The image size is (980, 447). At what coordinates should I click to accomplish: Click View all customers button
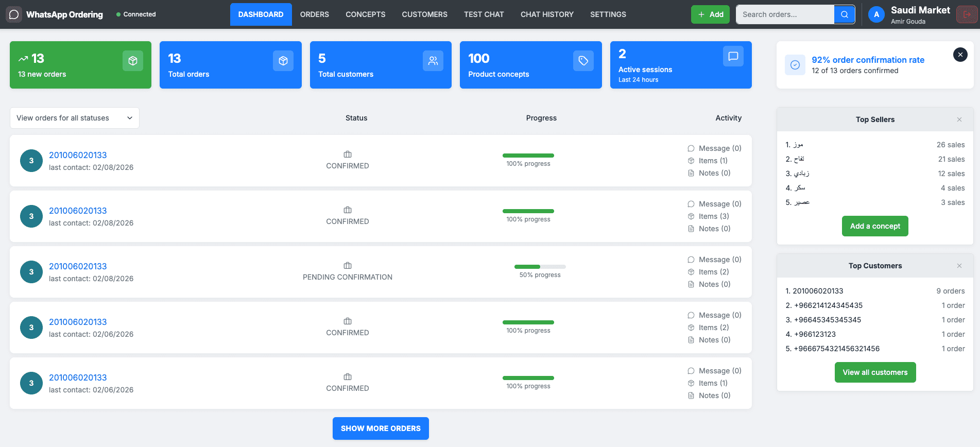tap(875, 372)
